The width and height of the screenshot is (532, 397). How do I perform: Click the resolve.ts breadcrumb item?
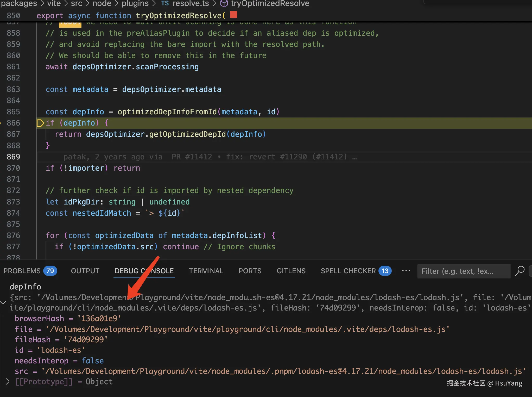point(190,3)
